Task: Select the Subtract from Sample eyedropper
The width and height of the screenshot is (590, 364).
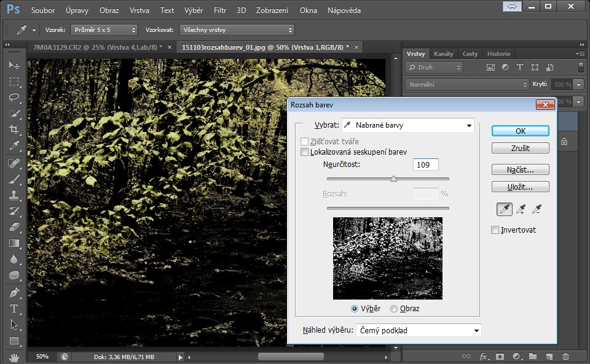Action: [537, 210]
